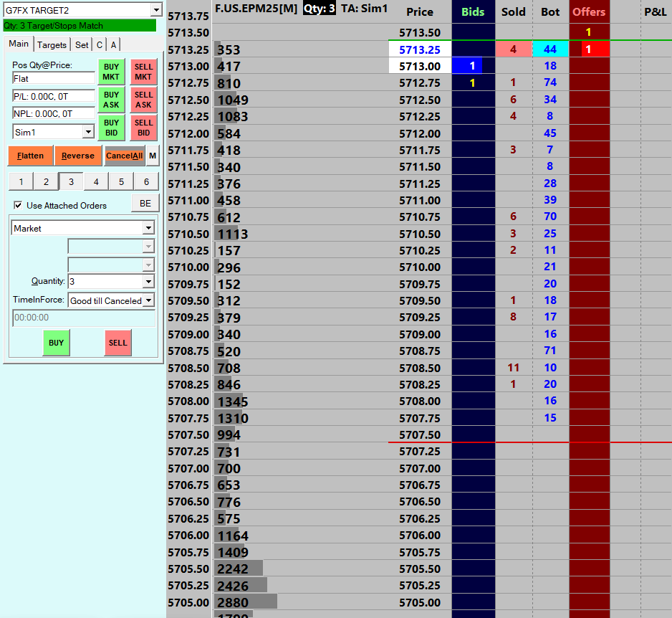672x618 pixels.
Task: Click the price cell 5713.00
Action: click(x=420, y=66)
